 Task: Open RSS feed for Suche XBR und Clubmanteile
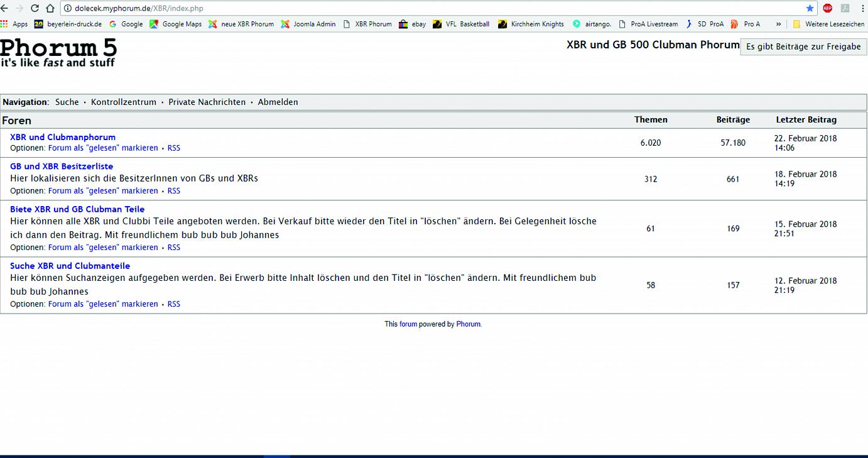pyautogui.click(x=174, y=304)
